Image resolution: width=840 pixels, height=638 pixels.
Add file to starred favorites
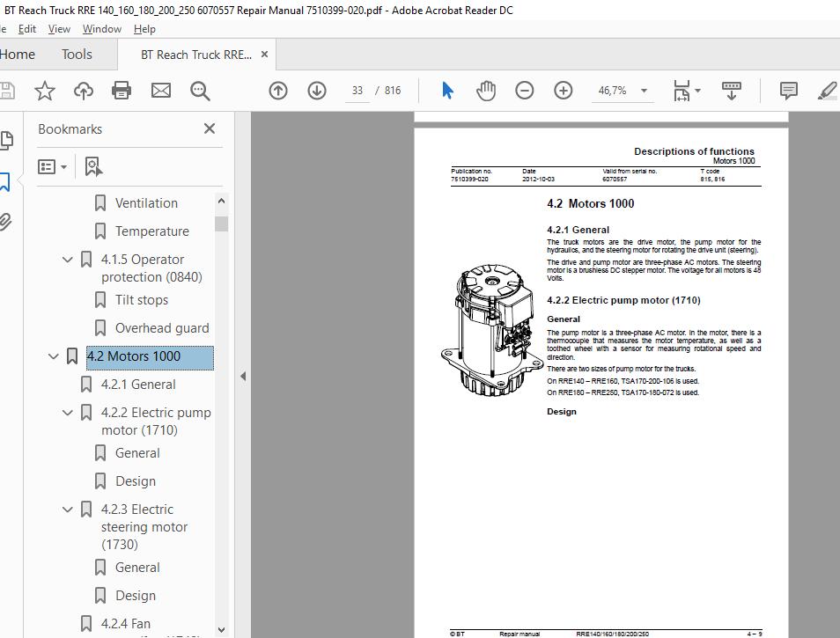click(44, 91)
